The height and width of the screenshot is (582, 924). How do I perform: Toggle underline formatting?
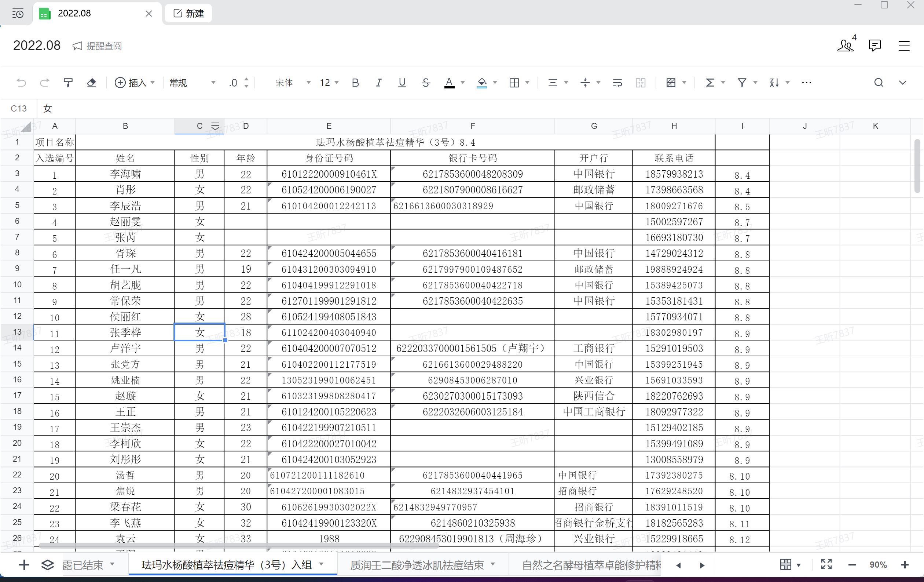point(402,83)
